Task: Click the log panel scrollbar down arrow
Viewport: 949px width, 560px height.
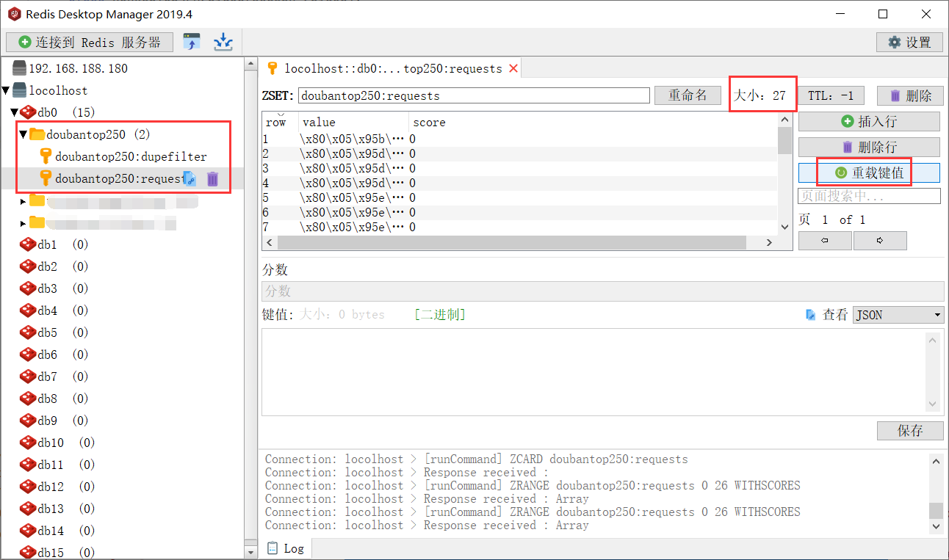Action: 936,526
